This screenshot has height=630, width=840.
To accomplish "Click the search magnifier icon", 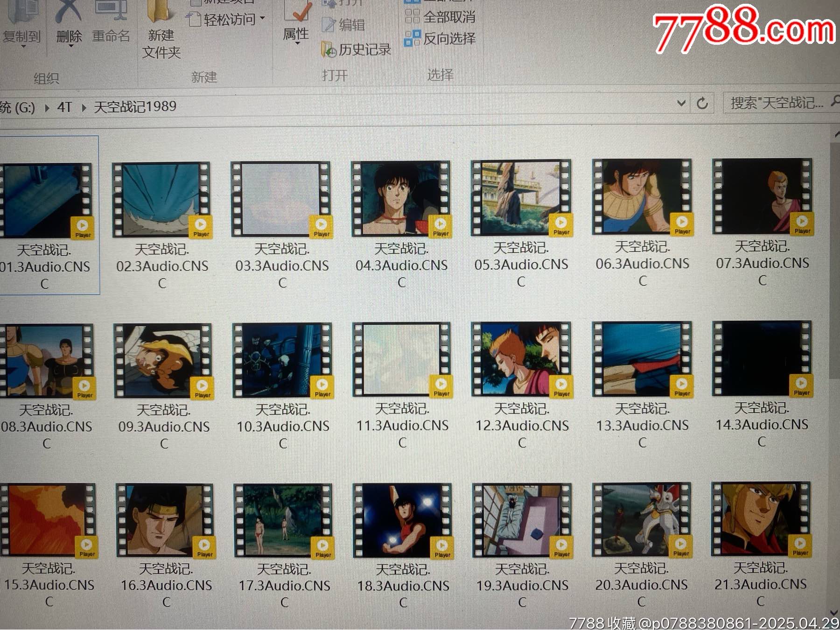I will [x=835, y=101].
